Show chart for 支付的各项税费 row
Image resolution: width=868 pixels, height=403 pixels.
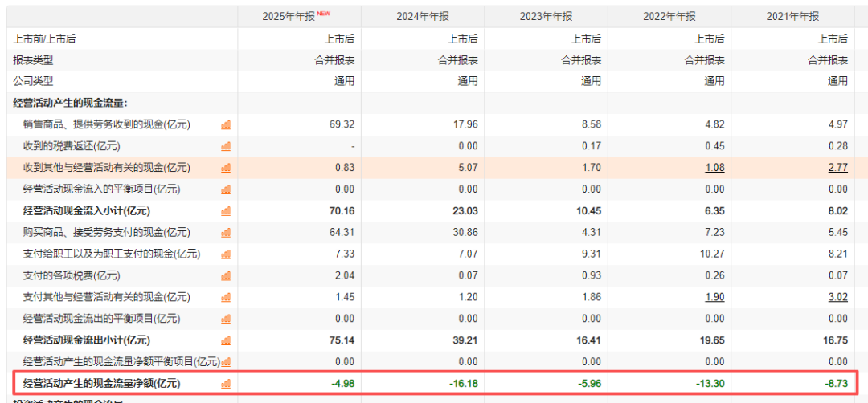(x=226, y=276)
